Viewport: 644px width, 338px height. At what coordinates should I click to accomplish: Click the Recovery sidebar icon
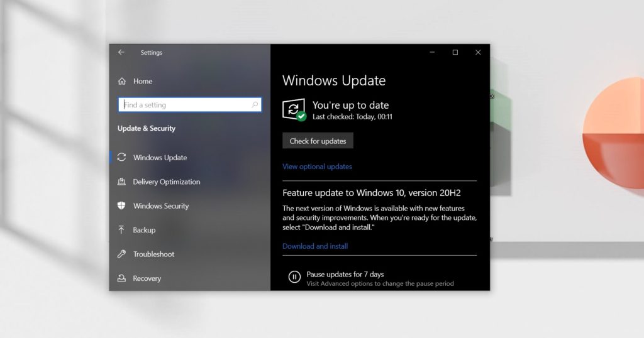pyautogui.click(x=121, y=278)
